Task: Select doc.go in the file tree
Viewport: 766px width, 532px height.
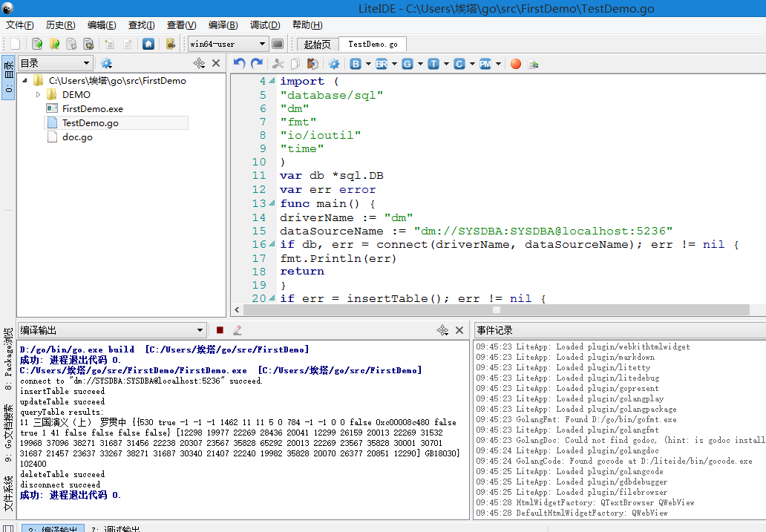Action: pyautogui.click(x=77, y=137)
